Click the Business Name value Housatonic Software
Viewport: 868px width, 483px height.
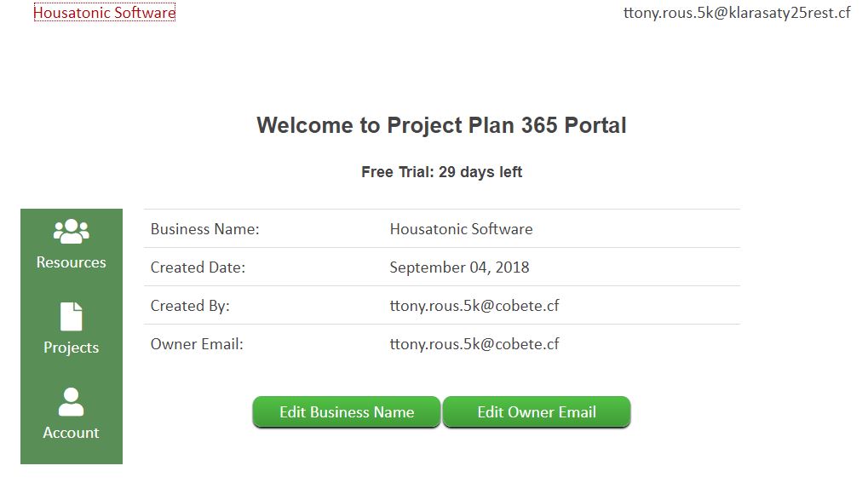(461, 229)
